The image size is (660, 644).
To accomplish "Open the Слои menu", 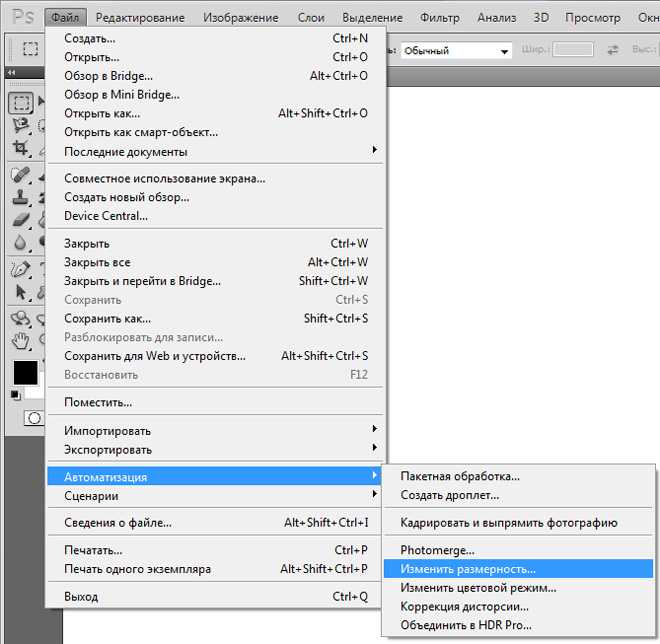I will (x=311, y=18).
